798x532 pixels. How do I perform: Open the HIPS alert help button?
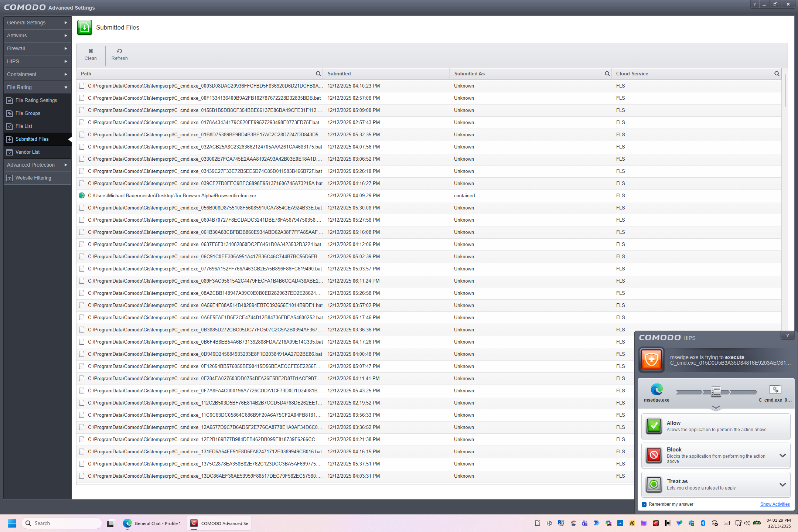click(787, 335)
